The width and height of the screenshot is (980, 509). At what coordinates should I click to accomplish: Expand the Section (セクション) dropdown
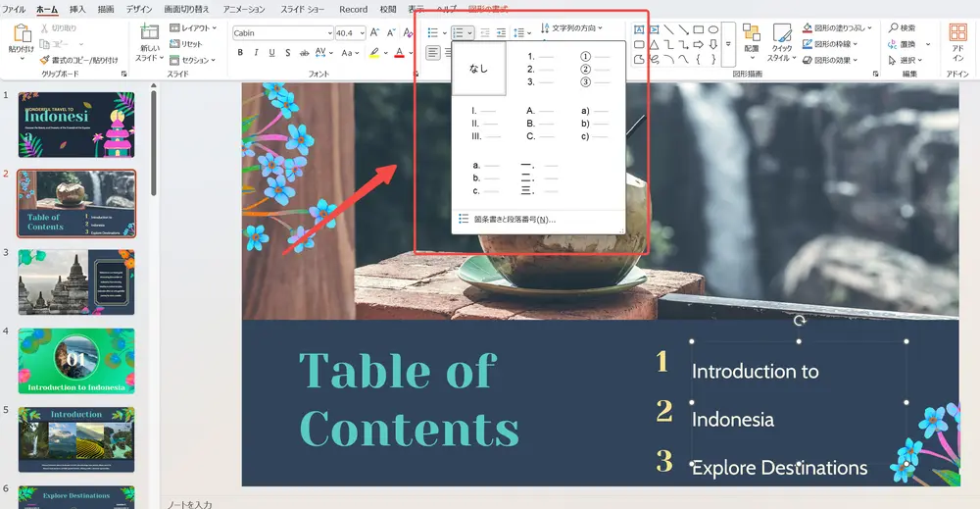(x=213, y=60)
